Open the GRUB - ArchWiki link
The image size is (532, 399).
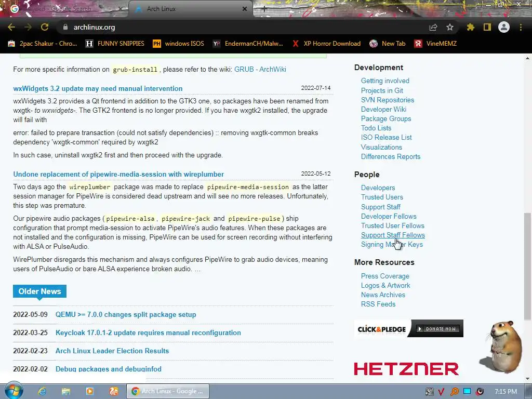260,69
